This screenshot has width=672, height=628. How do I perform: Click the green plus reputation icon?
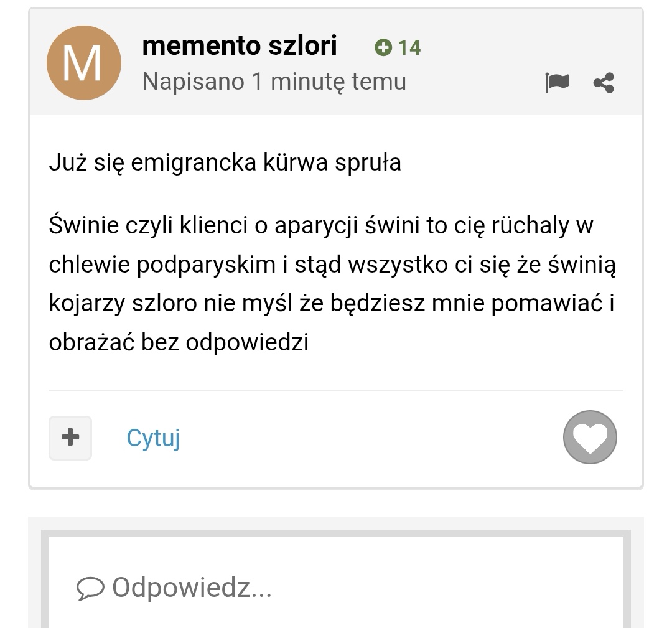click(383, 47)
